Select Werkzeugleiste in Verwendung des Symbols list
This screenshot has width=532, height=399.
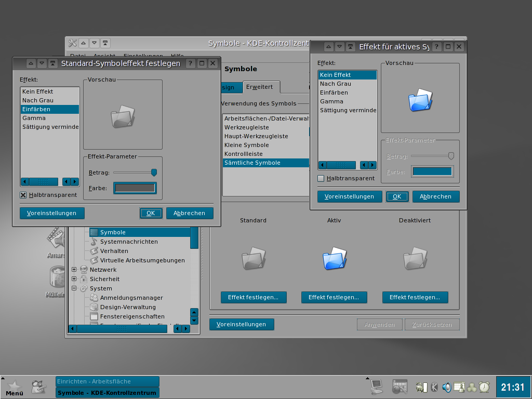pyautogui.click(x=266, y=127)
